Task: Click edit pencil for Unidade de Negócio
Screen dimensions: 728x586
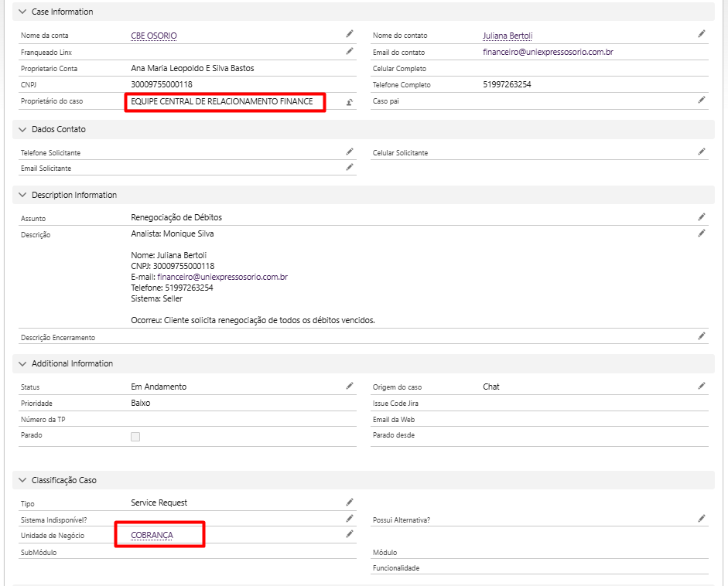Action: click(350, 534)
